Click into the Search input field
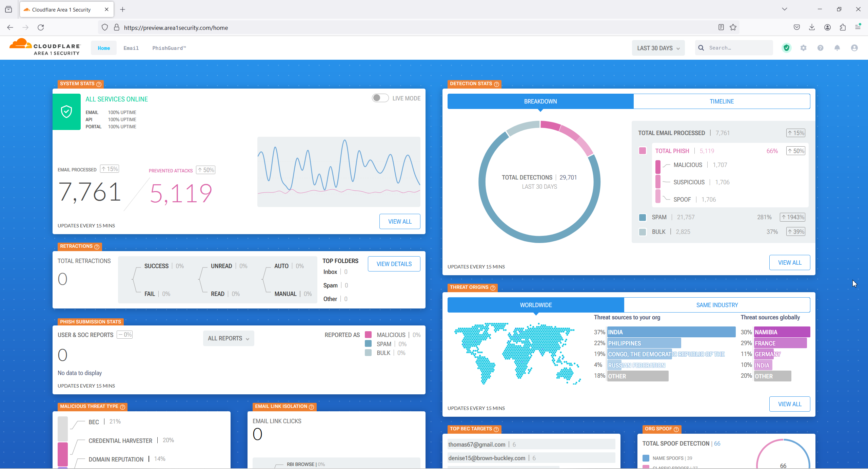This screenshot has height=469, width=868. pyautogui.click(x=738, y=48)
